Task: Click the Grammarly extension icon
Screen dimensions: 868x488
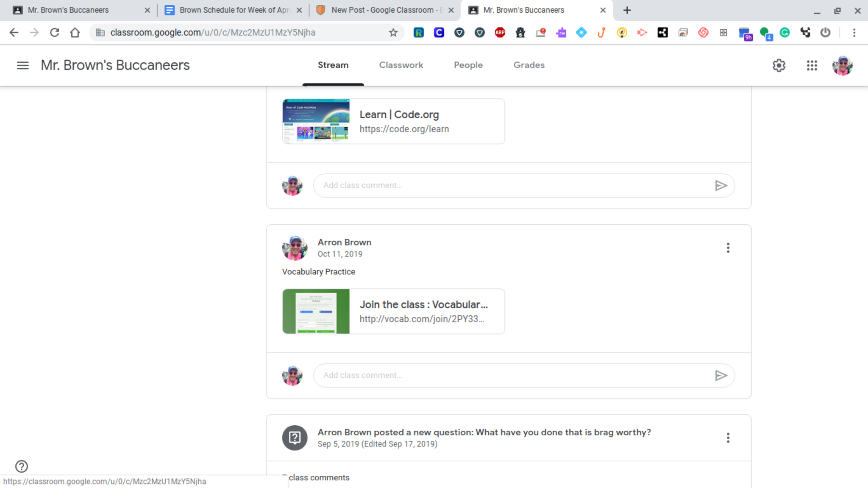Action: (x=785, y=33)
